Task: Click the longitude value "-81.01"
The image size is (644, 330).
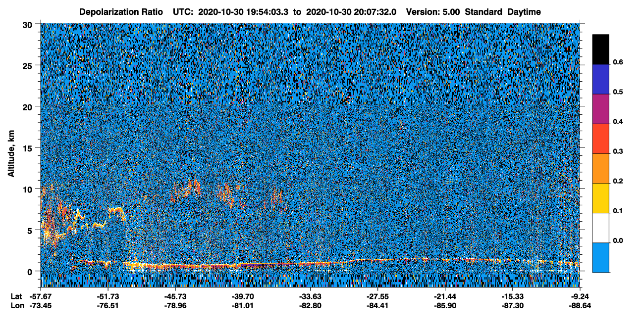Action: tap(243, 305)
